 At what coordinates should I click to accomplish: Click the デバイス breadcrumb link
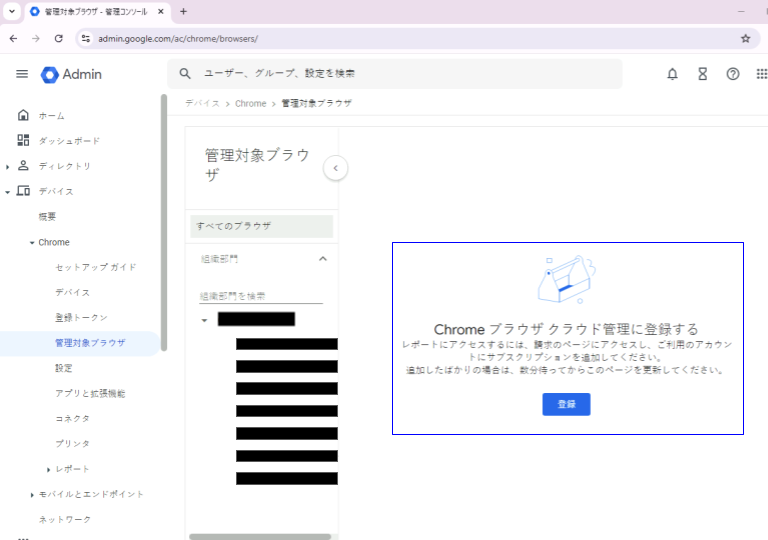[202, 103]
